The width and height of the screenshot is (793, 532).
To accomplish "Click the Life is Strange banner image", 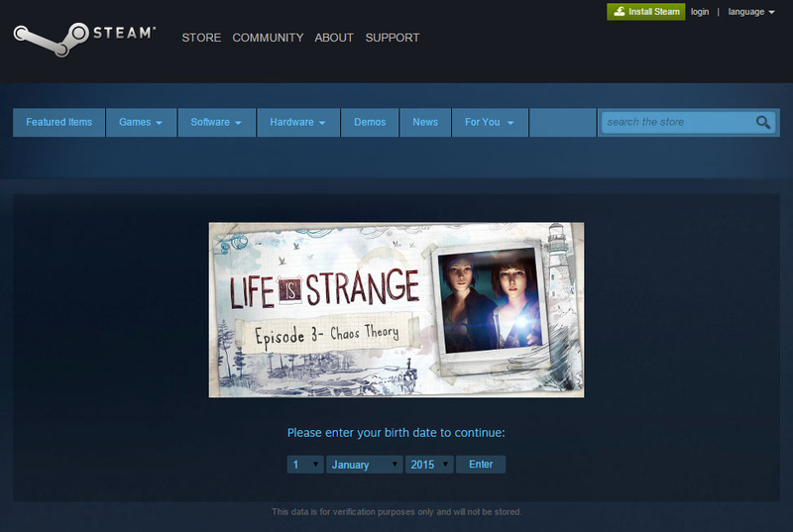I will 396,310.
